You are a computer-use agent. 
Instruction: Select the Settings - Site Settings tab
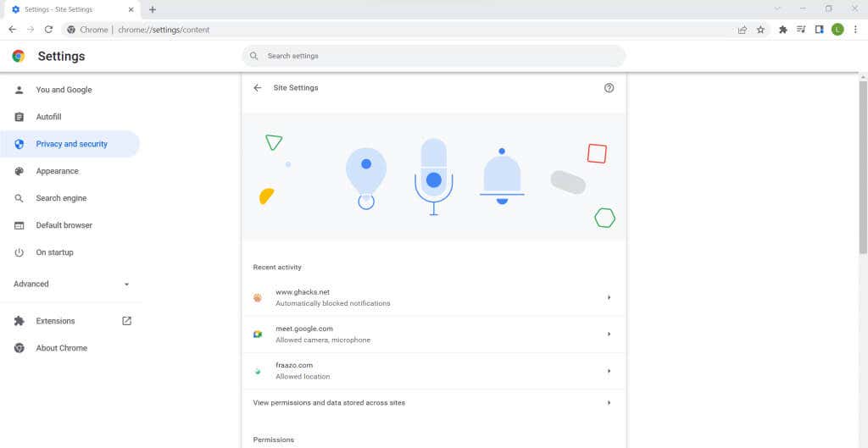[x=72, y=9]
